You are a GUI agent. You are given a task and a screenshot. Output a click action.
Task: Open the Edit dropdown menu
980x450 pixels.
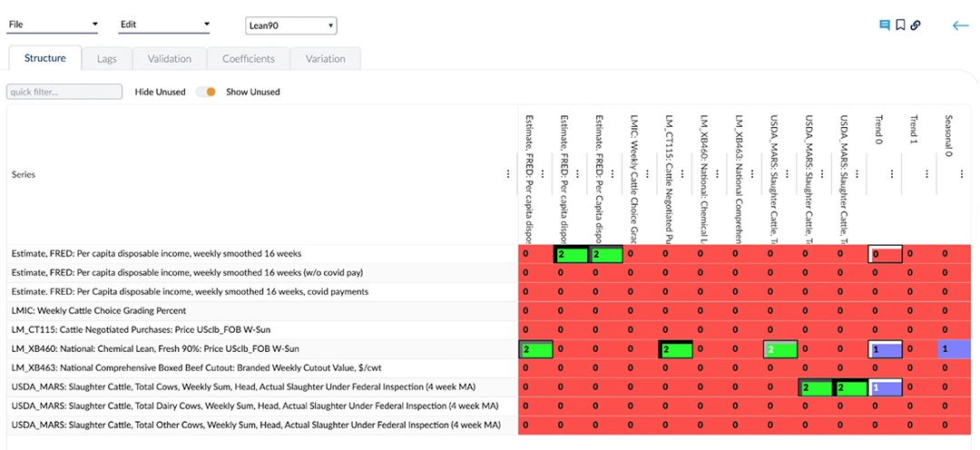coord(164,24)
